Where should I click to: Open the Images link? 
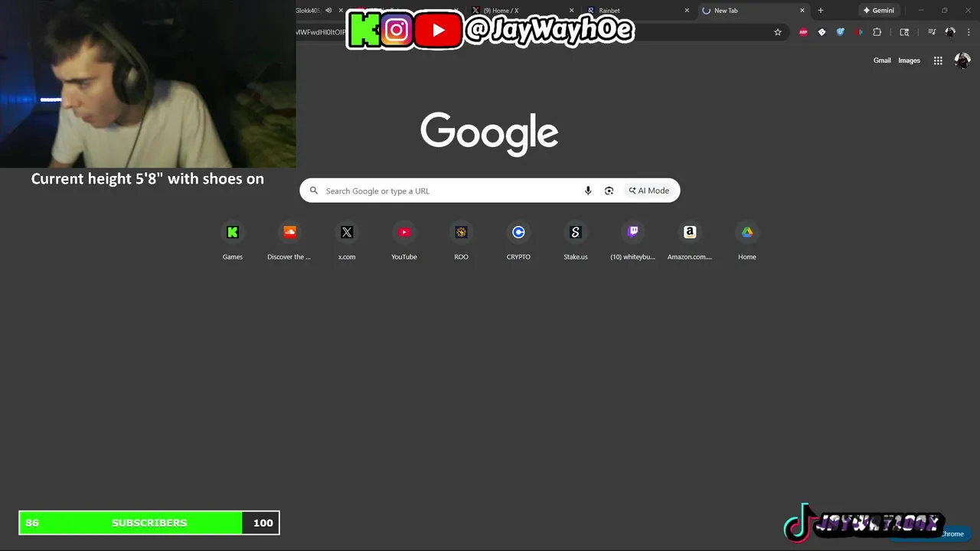coord(909,60)
